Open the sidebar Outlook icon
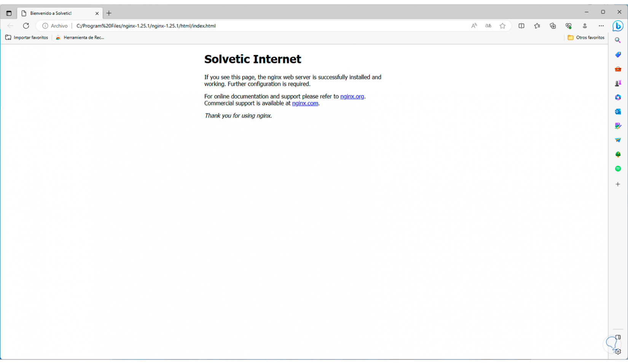The image size is (628, 364). point(618,112)
